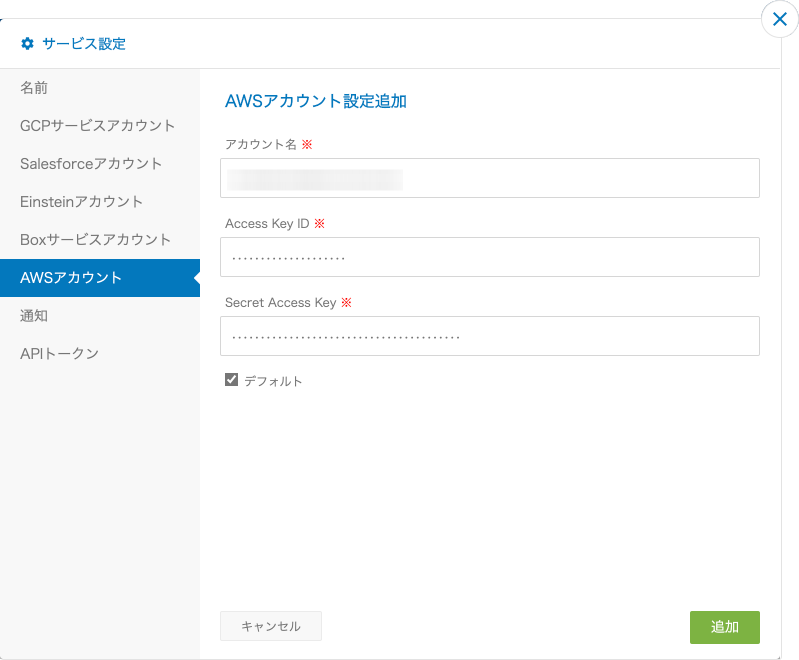Uncheck the デフォルト checkbox

[x=231, y=380]
